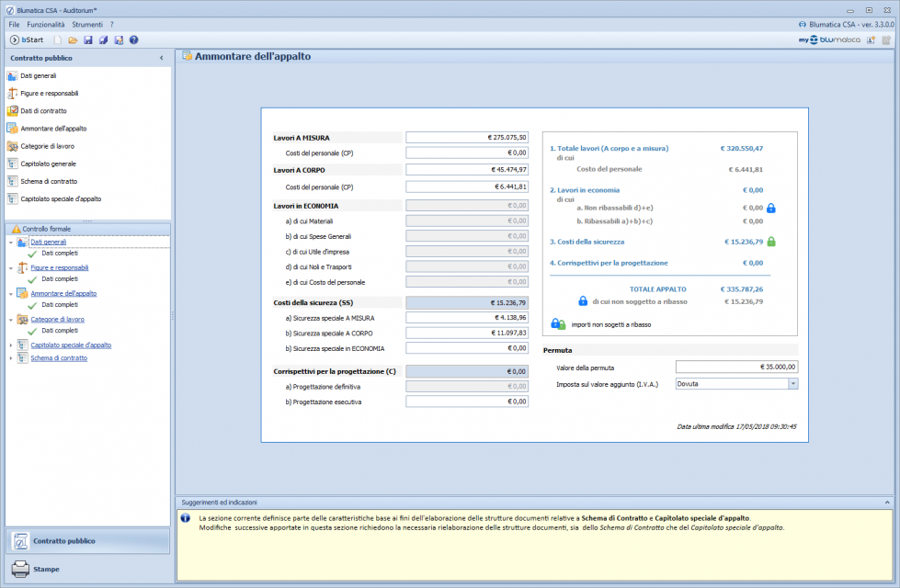
Task: Open the Strumenti menu
Action: click(87, 24)
